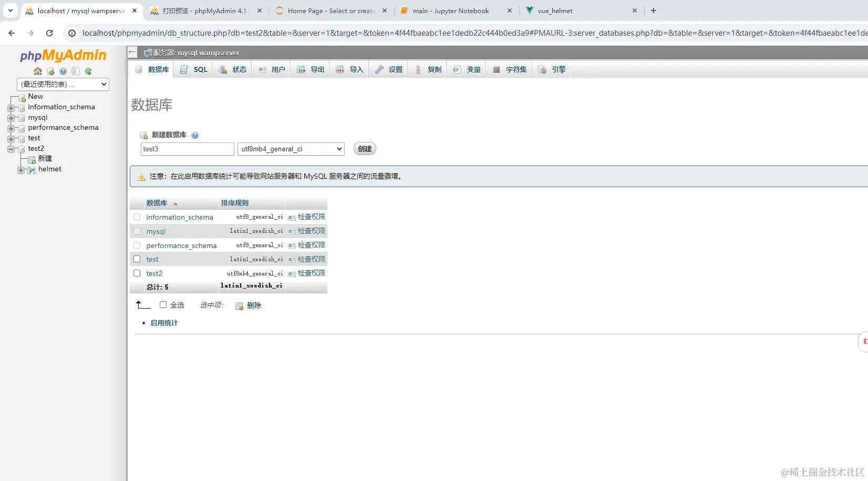
Task: Click the 删除 delete icon below table
Action: [239, 305]
